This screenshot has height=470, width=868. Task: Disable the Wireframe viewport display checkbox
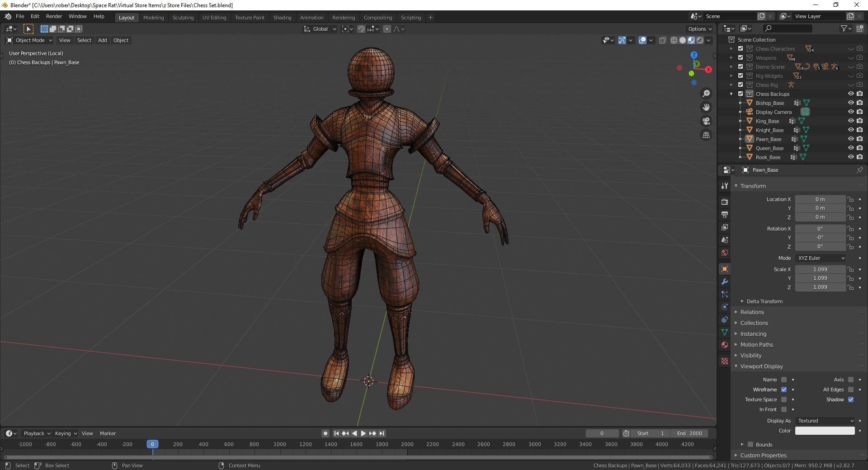tap(784, 390)
